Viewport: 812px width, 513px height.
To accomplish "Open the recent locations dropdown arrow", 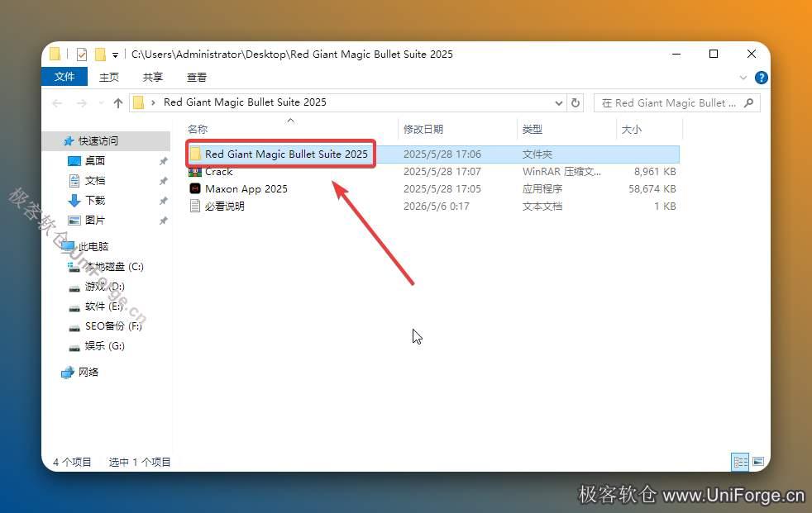I will pyautogui.click(x=101, y=103).
